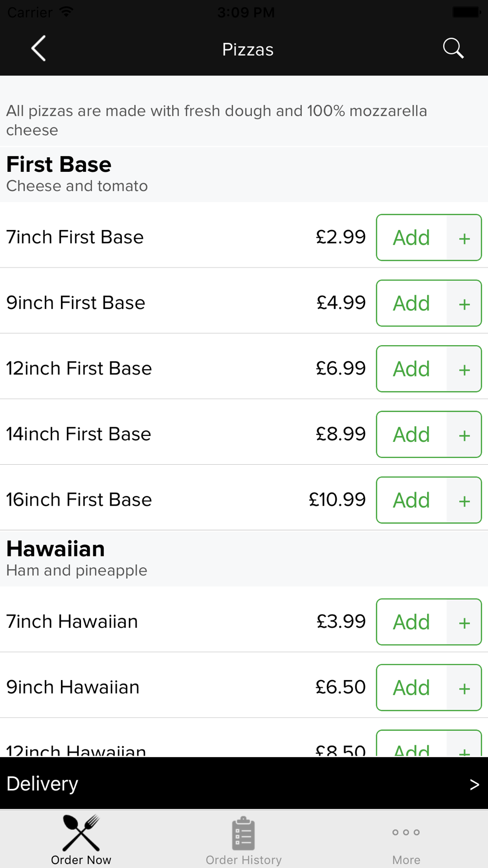Add 14inch First Base to order
488x868 pixels.
pyautogui.click(x=411, y=434)
